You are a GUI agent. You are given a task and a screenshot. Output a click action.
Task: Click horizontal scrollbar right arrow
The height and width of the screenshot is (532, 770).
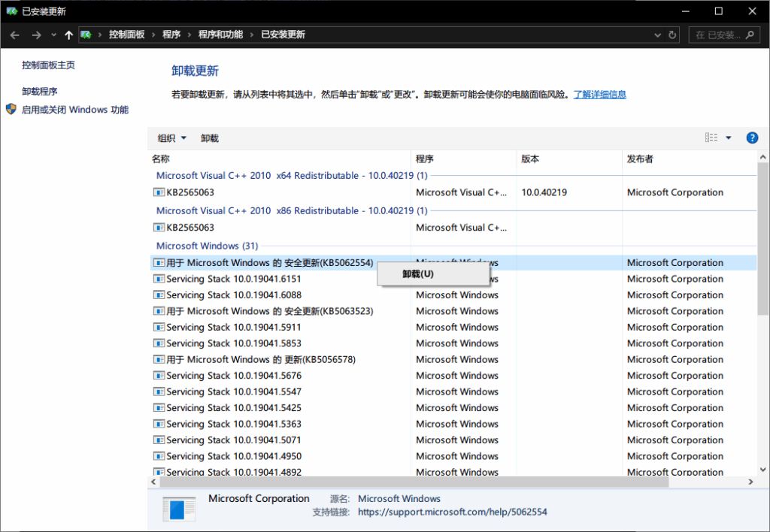pos(751,482)
